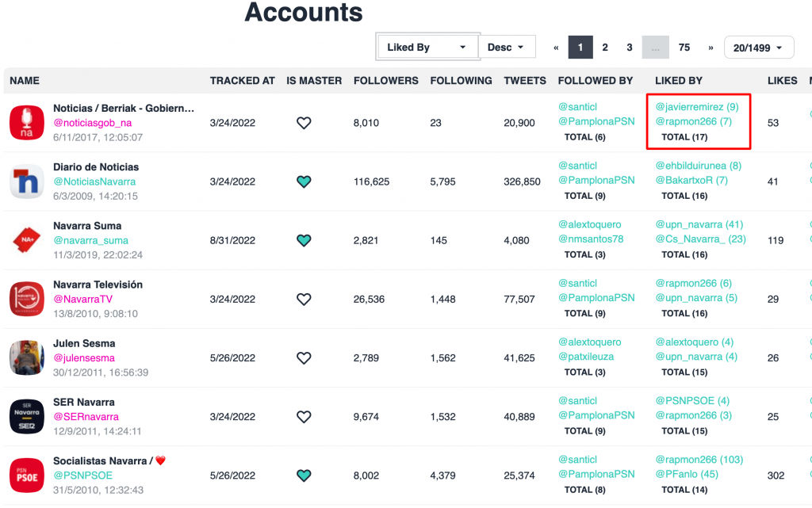Click the Navarra Suma account name
Viewport: 812px width, 508px height.
tap(87, 226)
